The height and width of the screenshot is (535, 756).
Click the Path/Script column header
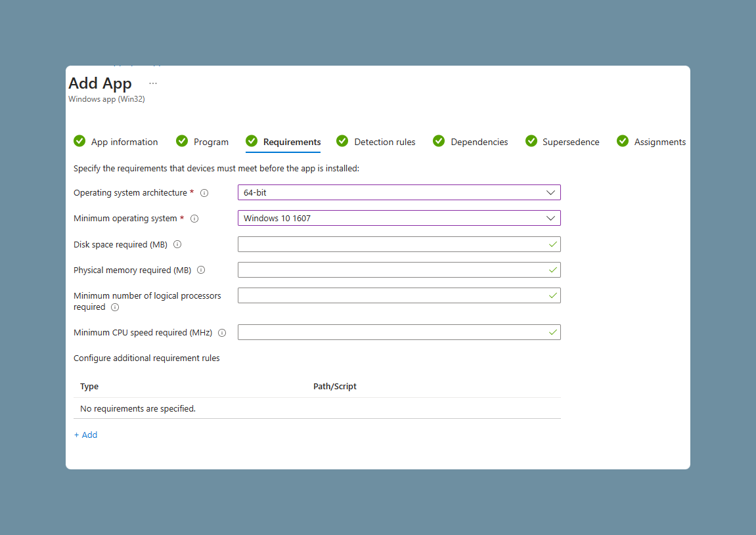coord(334,386)
